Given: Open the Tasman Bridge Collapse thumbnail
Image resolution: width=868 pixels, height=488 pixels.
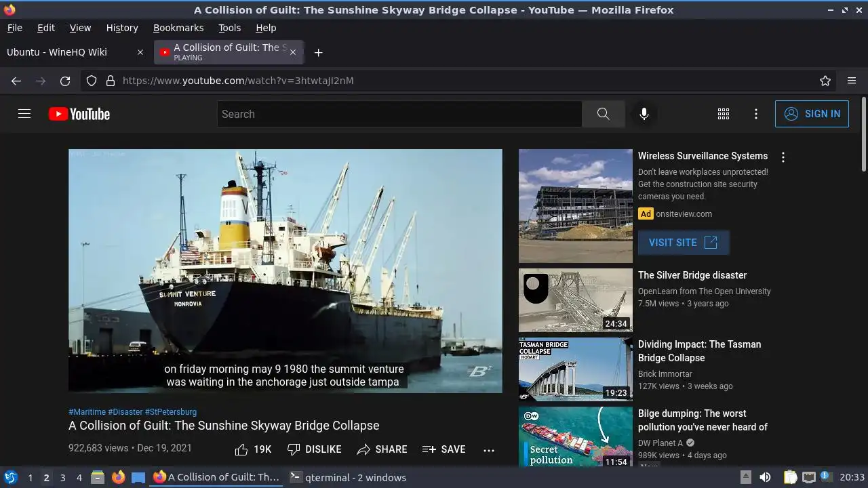Looking at the screenshot, I should (x=575, y=369).
